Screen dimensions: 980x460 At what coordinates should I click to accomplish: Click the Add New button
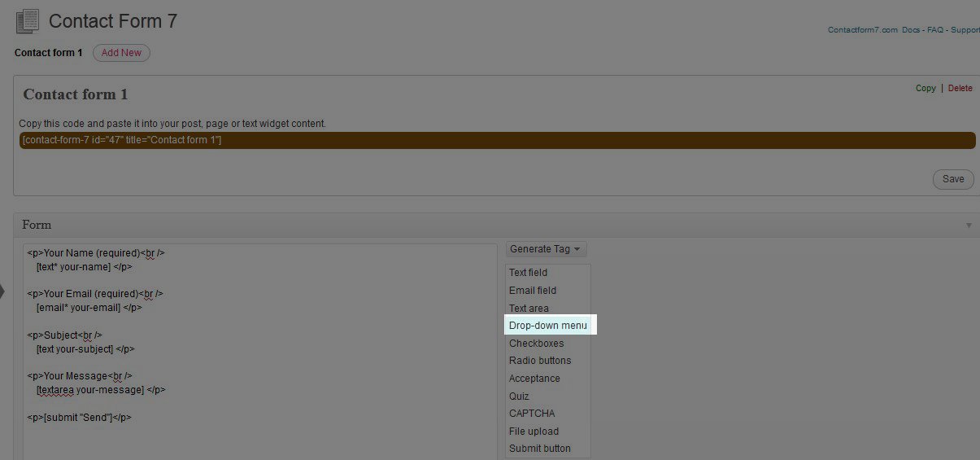tap(121, 53)
